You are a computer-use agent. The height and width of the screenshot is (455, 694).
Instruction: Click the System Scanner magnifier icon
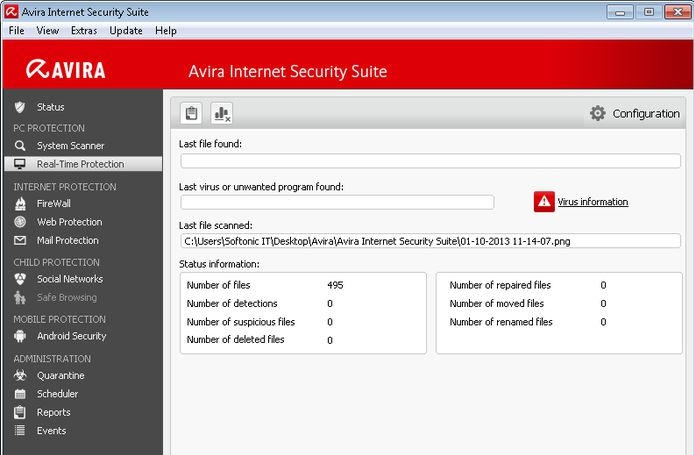19,146
